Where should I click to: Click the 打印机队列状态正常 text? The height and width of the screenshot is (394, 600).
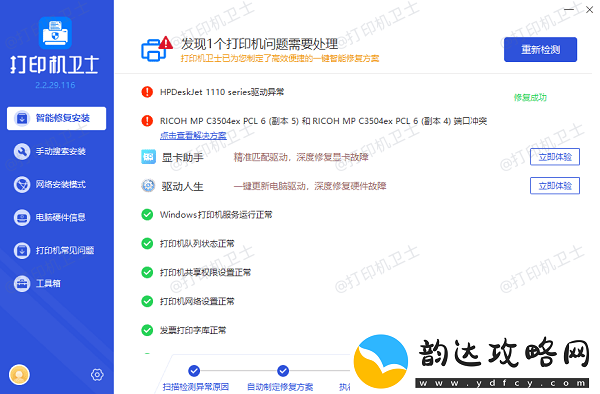click(x=197, y=244)
